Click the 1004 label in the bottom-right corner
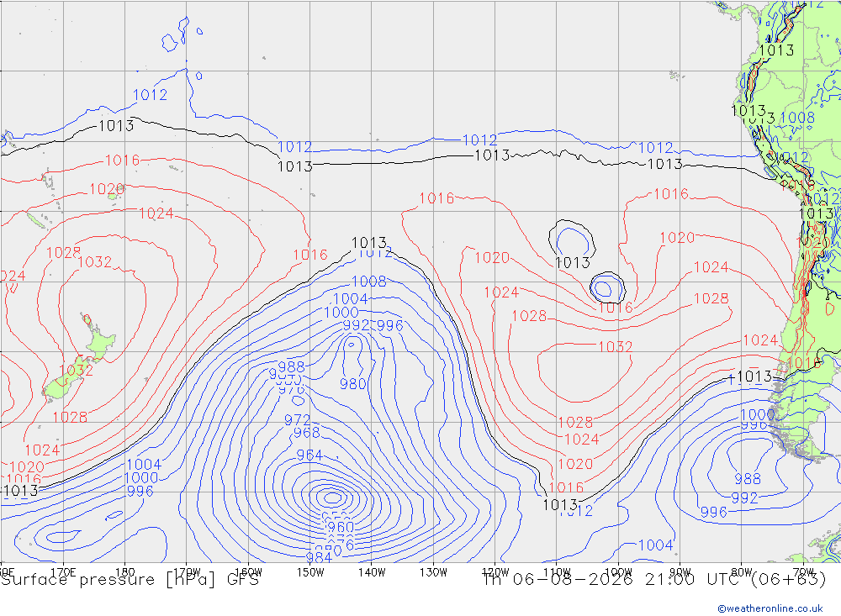This screenshot has width=841, height=616. pos(656,545)
